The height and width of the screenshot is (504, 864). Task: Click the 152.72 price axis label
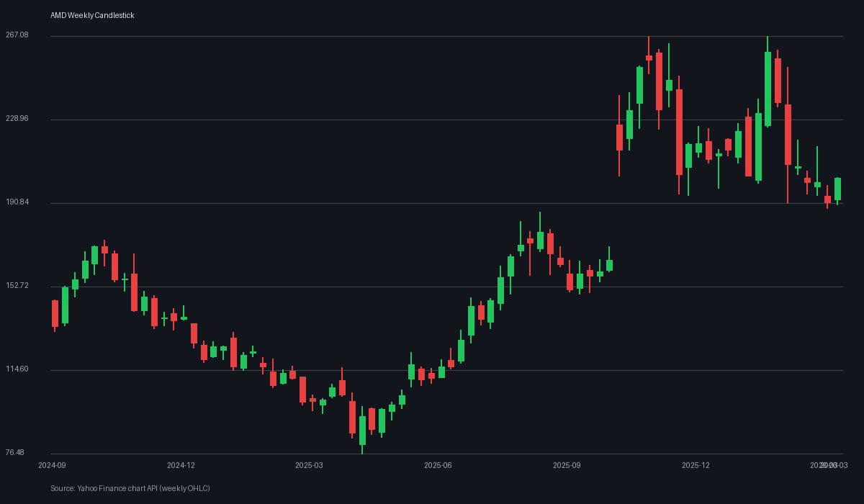click(x=17, y=285)
